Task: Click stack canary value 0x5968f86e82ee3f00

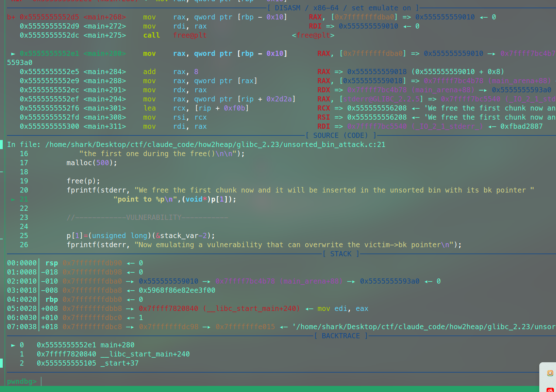Action: click(x=177, y=290)
